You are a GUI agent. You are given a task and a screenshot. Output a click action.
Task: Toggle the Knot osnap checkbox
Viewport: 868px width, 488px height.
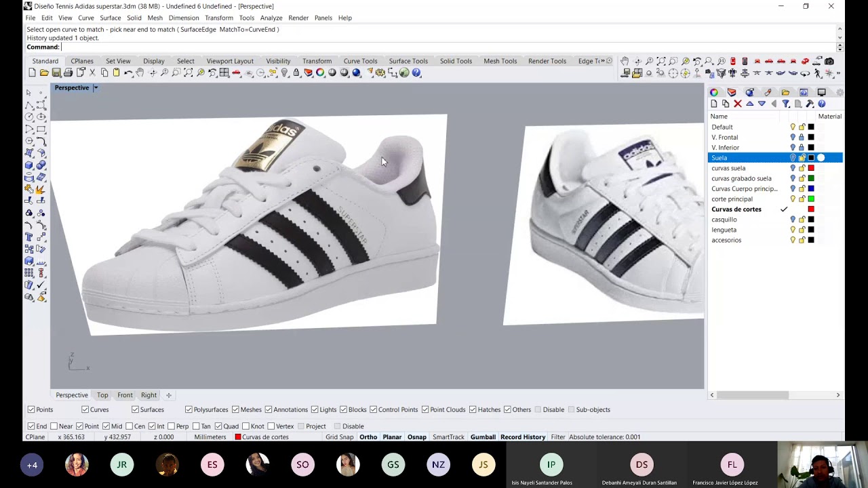pyautogui.click(x=245, y=426)
